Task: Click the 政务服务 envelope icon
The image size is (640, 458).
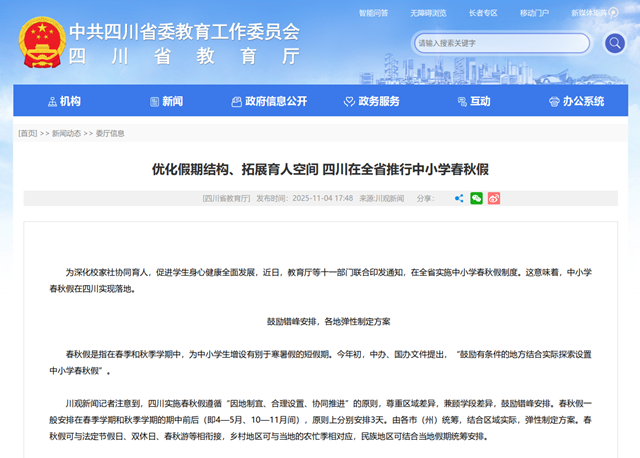Action: pyautogui.click(x=348, y=101)
